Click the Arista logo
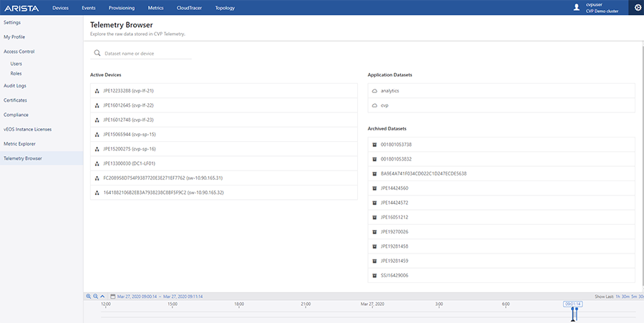Image resolution: width=644 pixels, height=323 pixels. (21, 8)
